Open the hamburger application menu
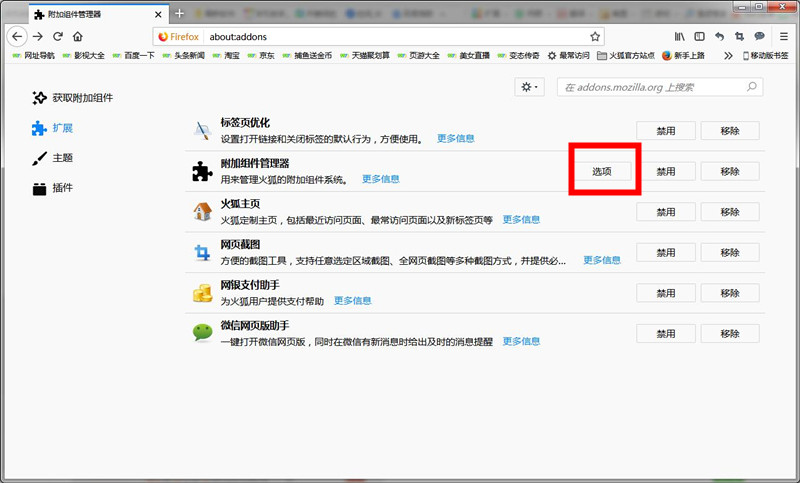Image resolution: width=800 pixels, height=483 pixels. pos(784,37)
